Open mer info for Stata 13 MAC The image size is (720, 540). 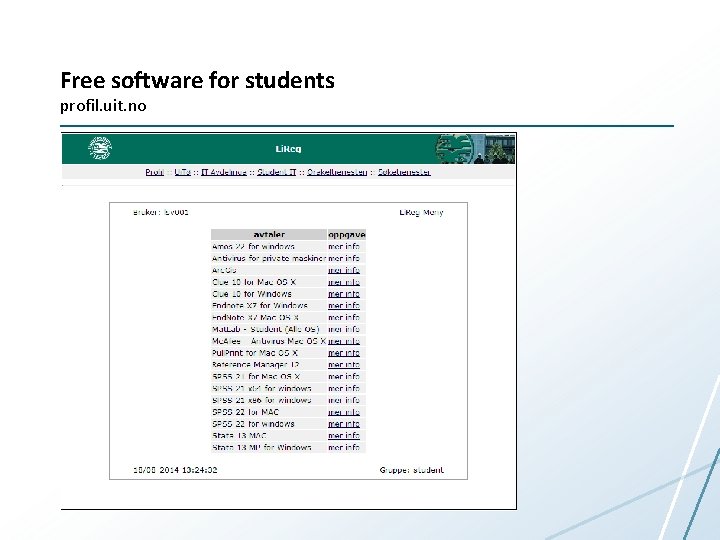pos(344,436)
